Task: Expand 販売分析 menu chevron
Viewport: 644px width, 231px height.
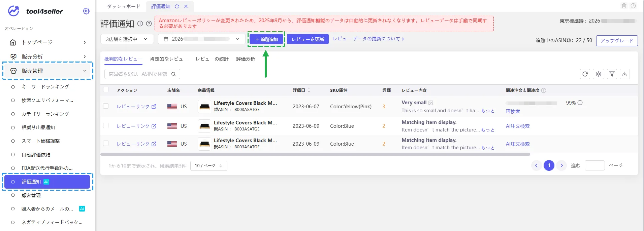Action: tap(85, 57)
